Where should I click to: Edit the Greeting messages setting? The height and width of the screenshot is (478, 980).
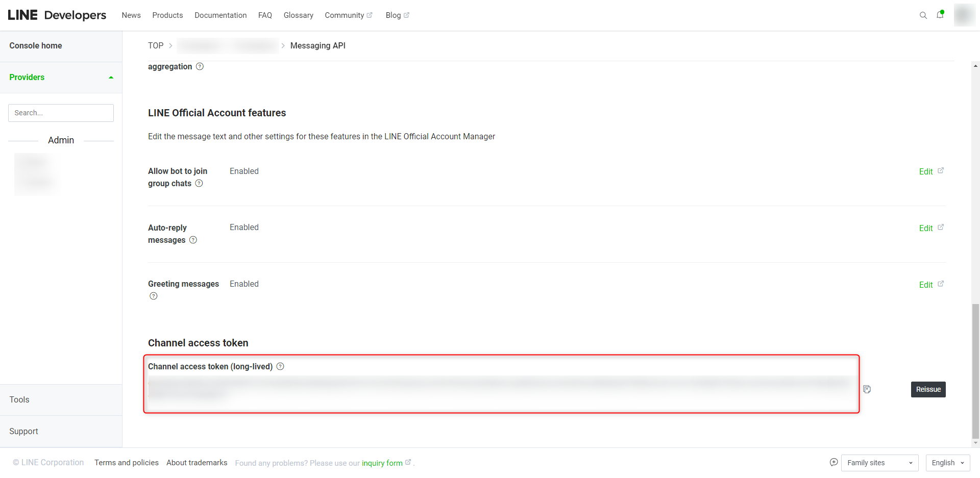point(932,285)
